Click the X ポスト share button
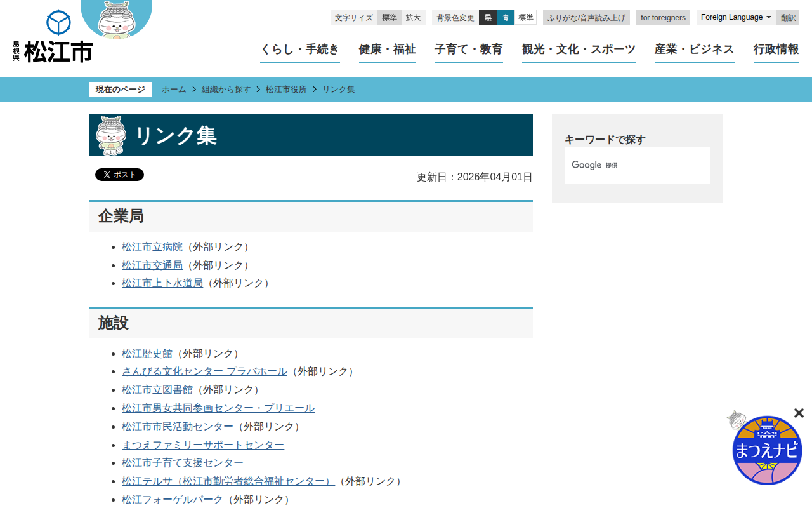Image resolution: width=812 pixels, height=508 pixels. [119, 175]
